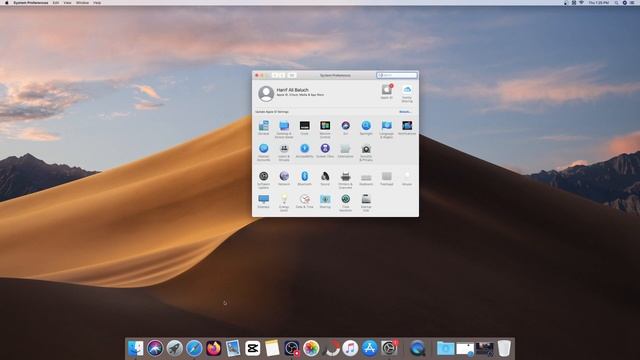The width and height of the screenshot is (640, 360).
Task: Open Date & Time preferences
Action: [x=304, y=201]
